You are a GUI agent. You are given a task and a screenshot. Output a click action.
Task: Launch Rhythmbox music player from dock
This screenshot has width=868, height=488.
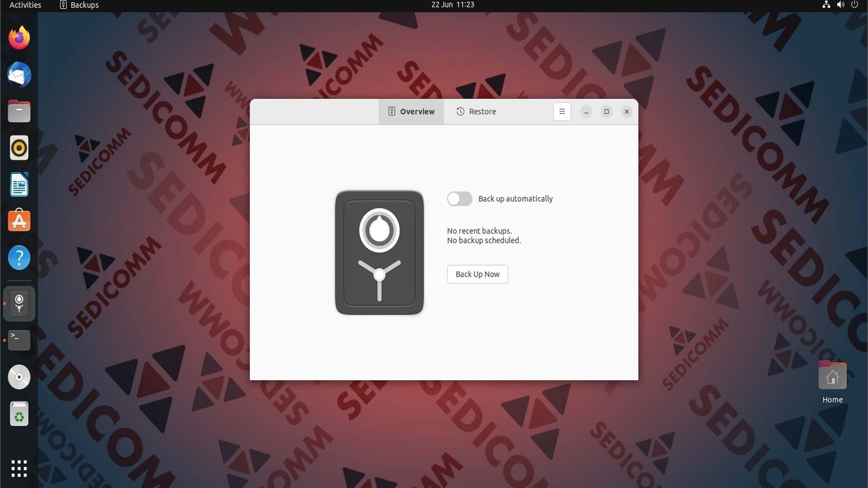[19, 148]
